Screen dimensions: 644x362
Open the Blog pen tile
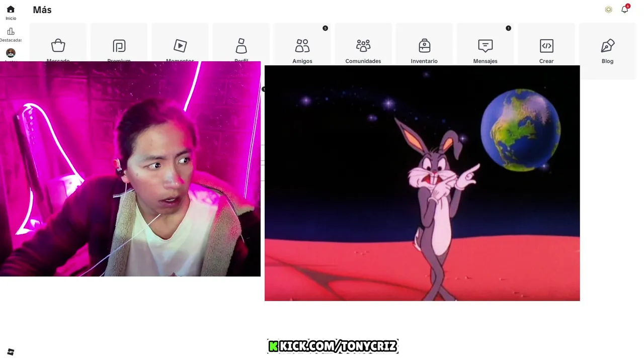tap(607, 51)
